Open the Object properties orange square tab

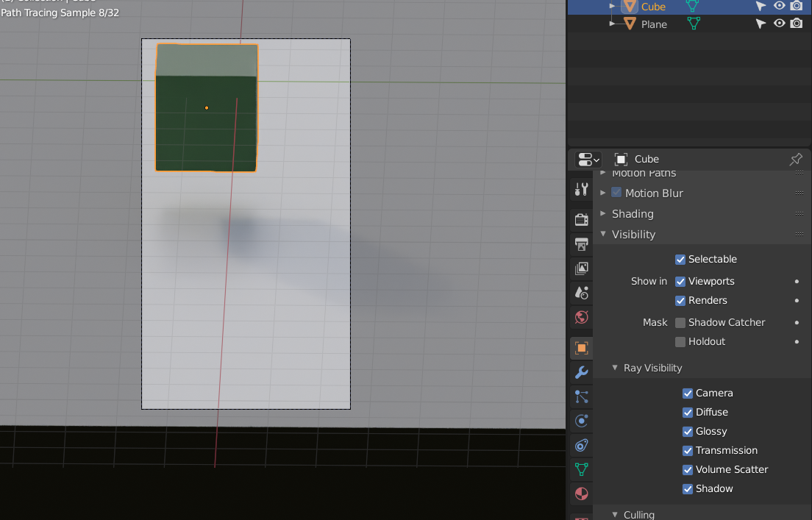(581, 348)
